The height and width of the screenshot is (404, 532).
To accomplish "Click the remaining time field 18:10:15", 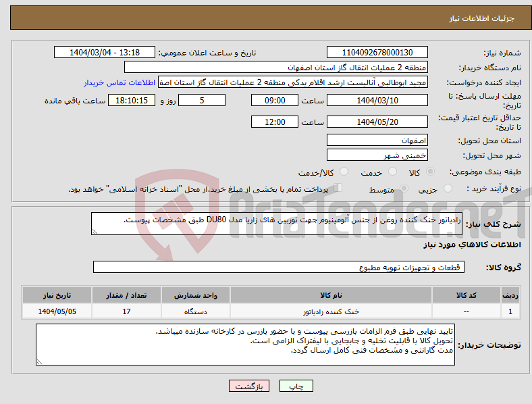I will pyautogui.click(x=132, y=100).
